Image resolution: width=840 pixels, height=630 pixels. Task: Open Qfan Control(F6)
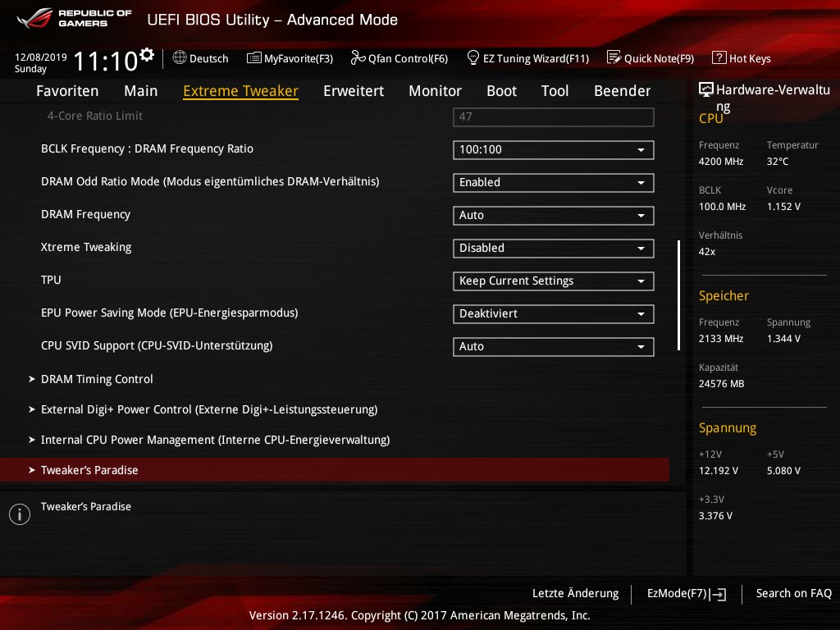point(399,58)
